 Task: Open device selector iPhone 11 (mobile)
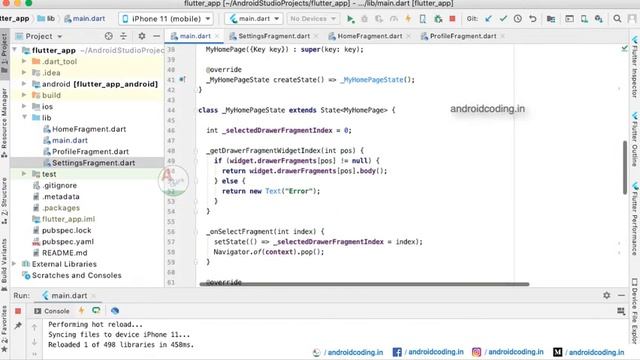(166, 19)
